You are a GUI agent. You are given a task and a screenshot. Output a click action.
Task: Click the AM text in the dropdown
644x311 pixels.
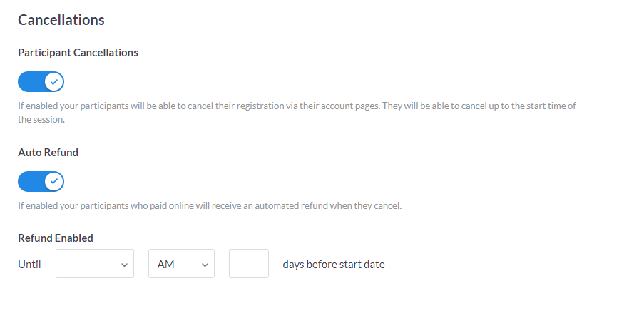click(x=165, y=265)
